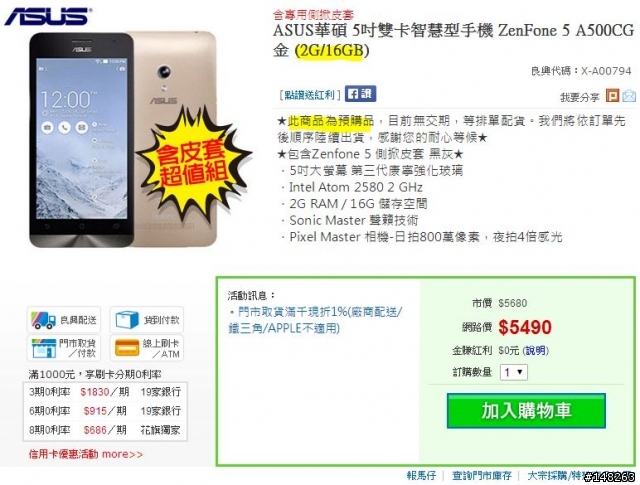The image size is (640, 485).
Task: Open 信用卡優惠活動 more link
Action: (86, 454)
